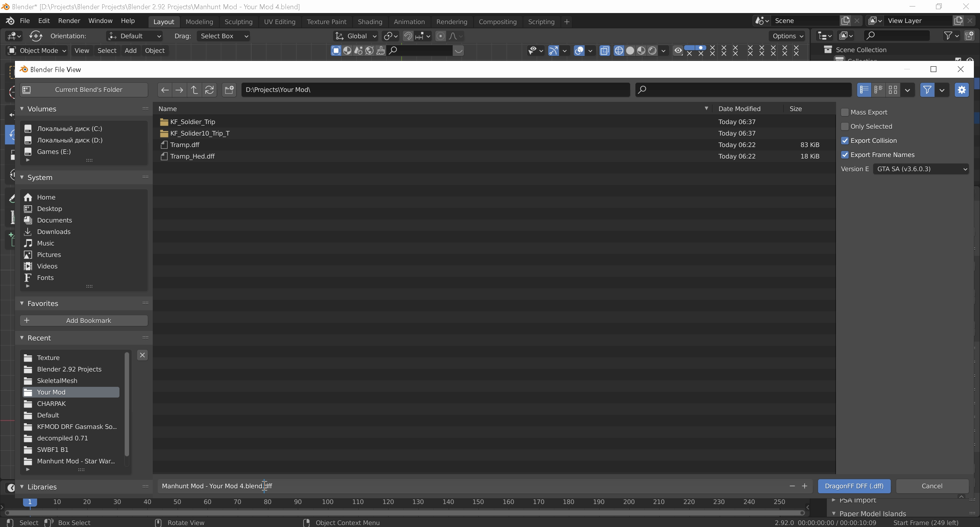Toggle the options region gear icon
980x527 pixels.
(961, 90)
